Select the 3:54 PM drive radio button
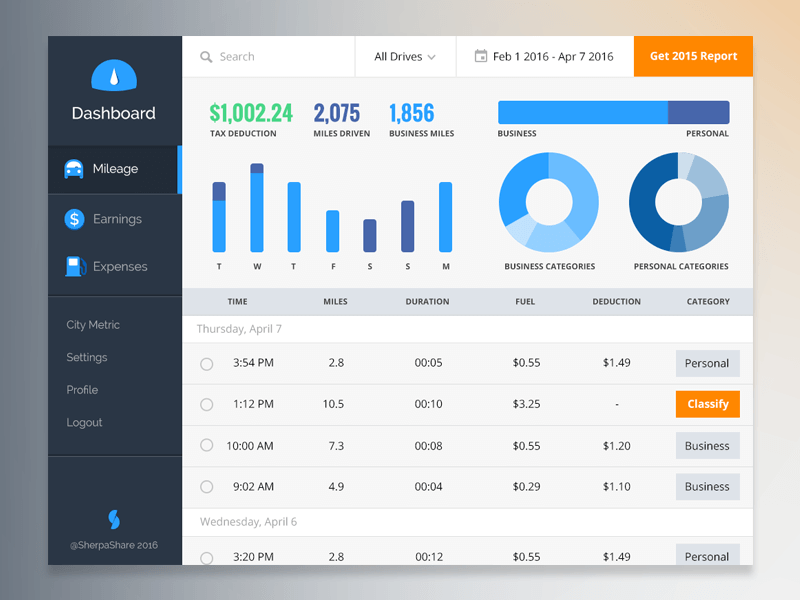The image size is (800, 600). [207, 364]
